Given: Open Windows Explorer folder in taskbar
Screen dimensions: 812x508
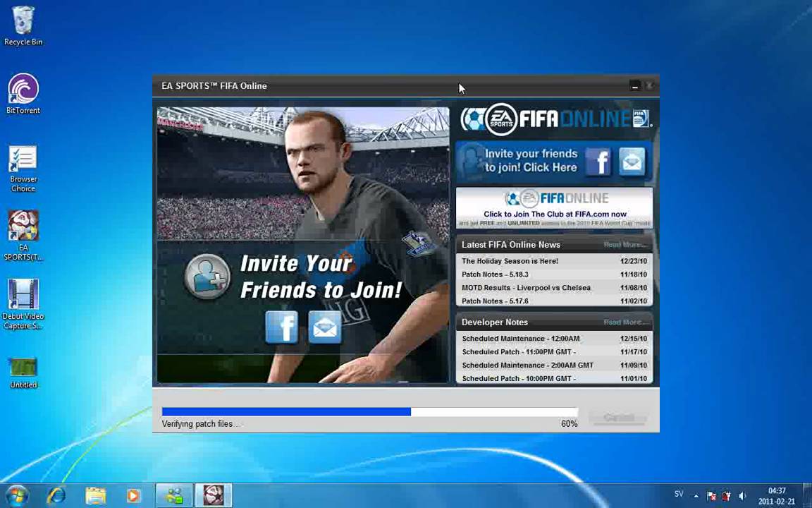Looking at the screenshot, I should [x=95, y=496].
